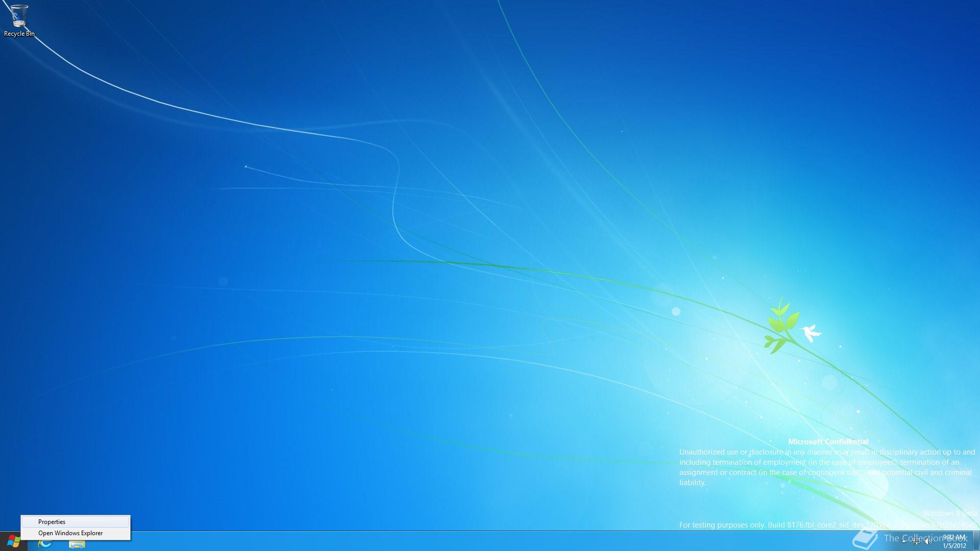Click the 9:32 AM clock time

pyautogui.click(x=954, y=537)
